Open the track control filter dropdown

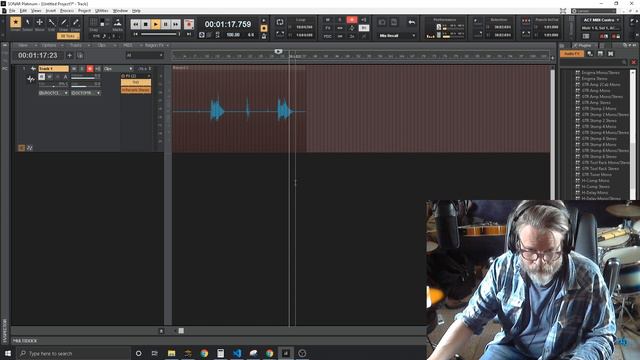click(x=144, y=55)
